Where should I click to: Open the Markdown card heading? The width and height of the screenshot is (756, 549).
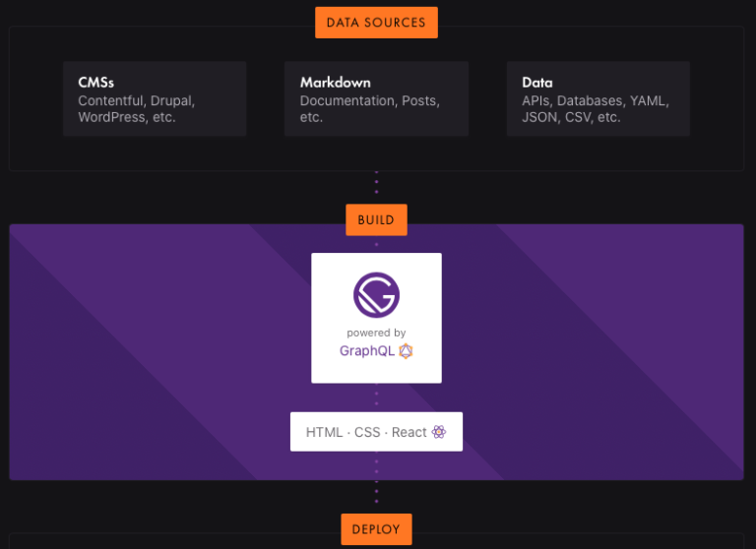point(335,83)
